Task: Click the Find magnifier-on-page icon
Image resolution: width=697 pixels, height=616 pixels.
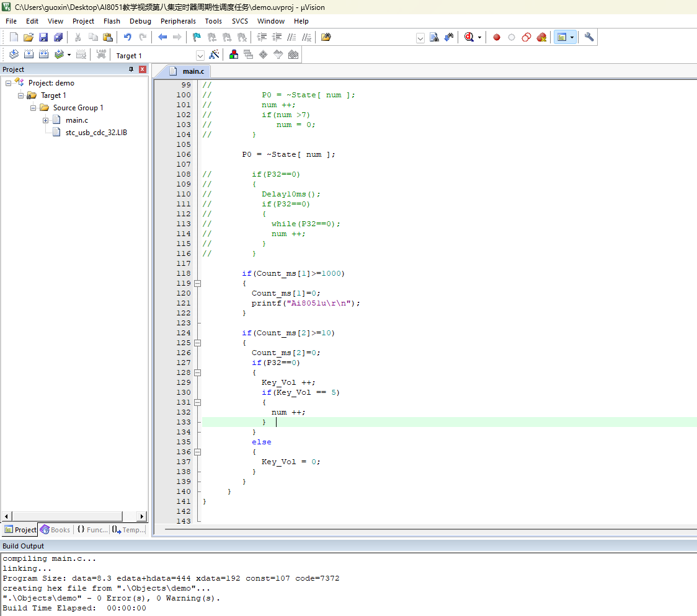Action: pos(434,37)
